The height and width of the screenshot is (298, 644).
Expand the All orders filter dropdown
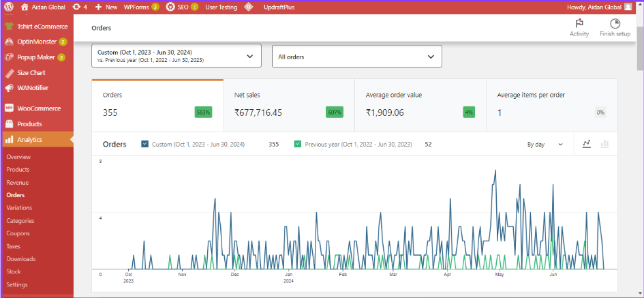click(x=356, y=57)
